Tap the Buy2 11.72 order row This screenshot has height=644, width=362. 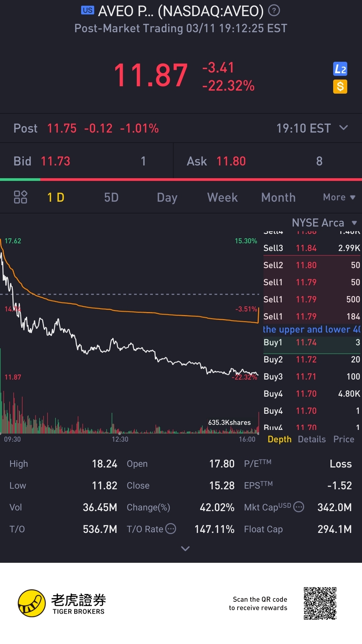[x=312, y=359]
